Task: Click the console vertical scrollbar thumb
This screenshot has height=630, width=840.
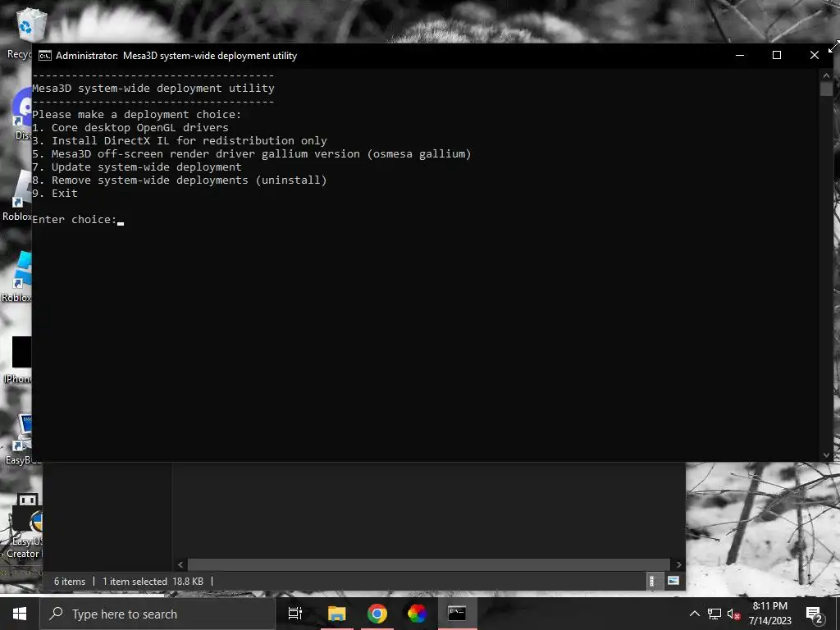Action: point(826,89)
